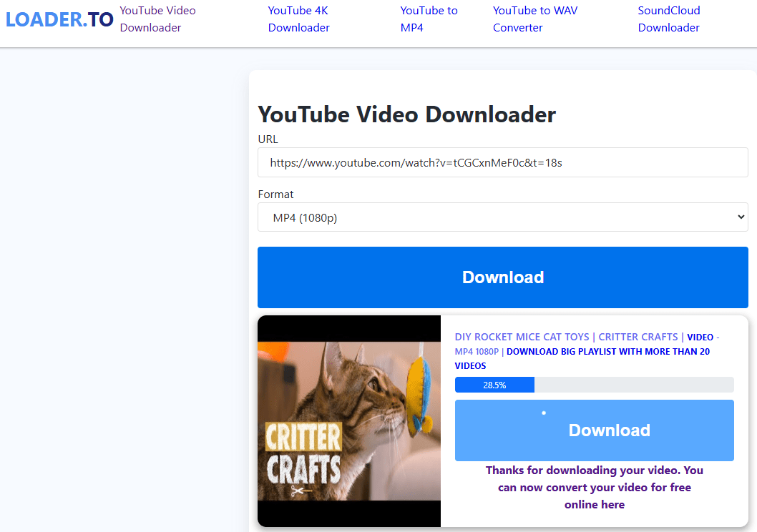Click the 28.5% download progress bar

click(594, 385)
